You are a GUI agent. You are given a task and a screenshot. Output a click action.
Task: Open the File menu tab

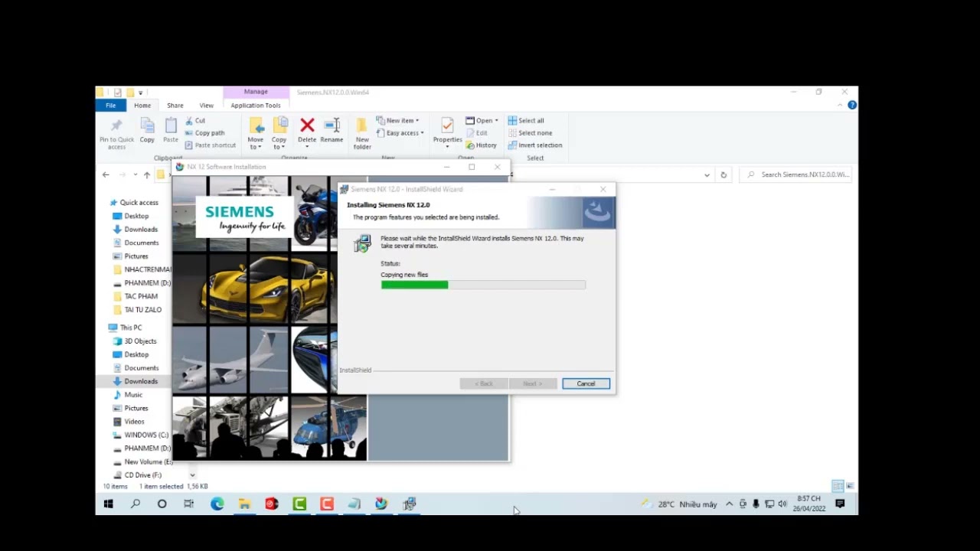(110, 106)
